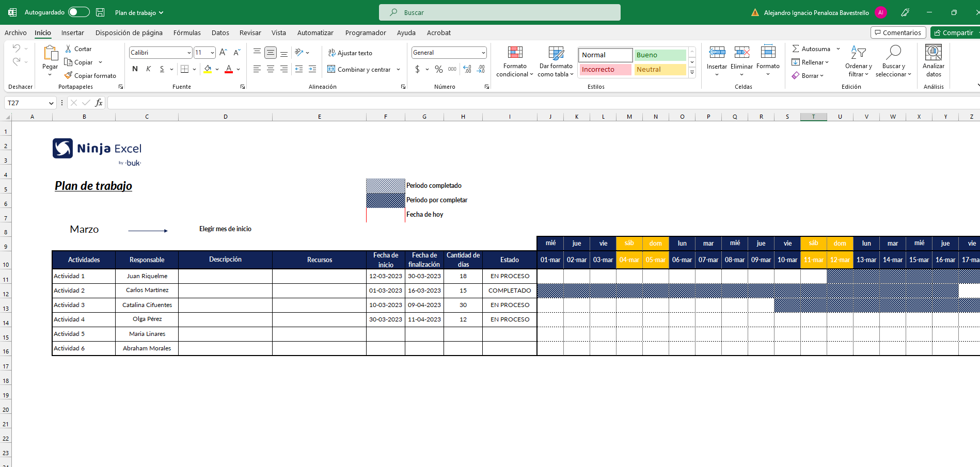Open the Comentarios panel
This screenshot has height=467, width=980.
[898, 32]
